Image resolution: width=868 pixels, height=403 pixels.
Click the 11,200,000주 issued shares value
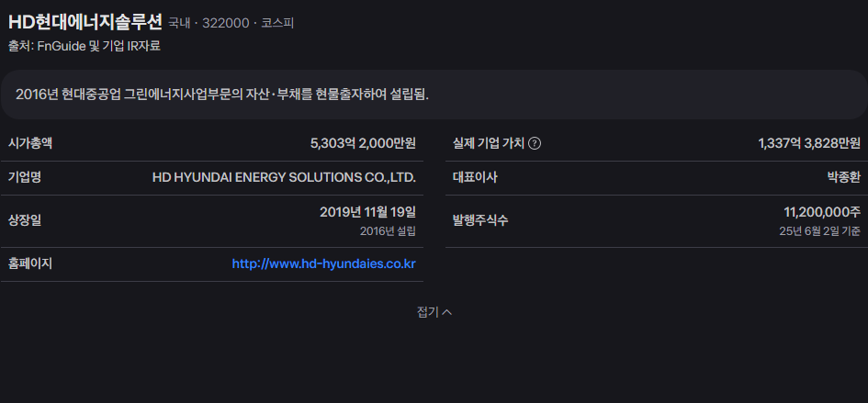pyautogui.click(x=821, y=212)
